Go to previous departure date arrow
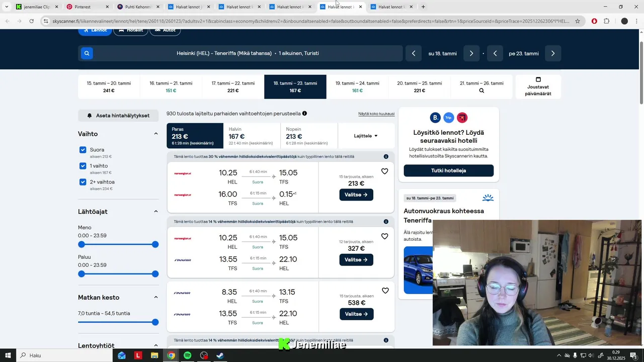The height and width of the screenshot is (362, 644). (x=414, y=53)
